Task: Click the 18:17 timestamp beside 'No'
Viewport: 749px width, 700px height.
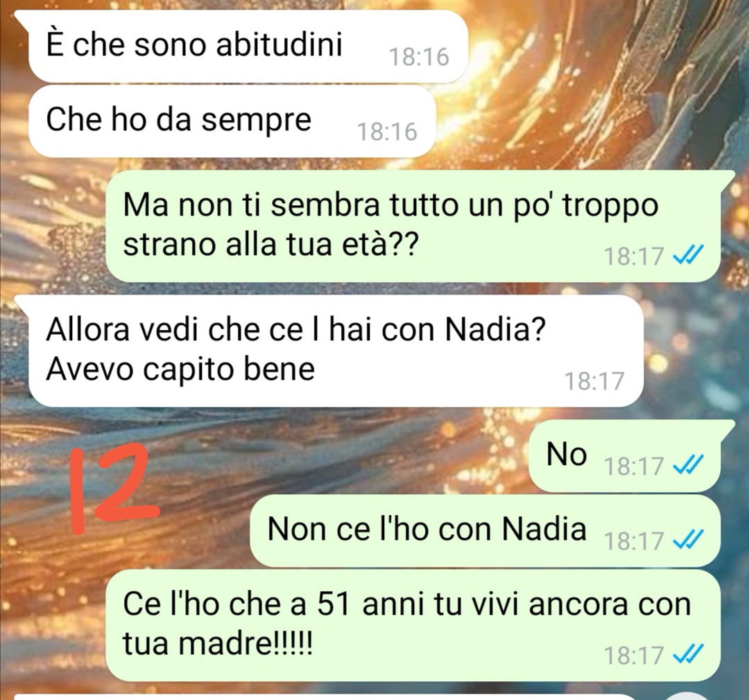Action: (634, 466)
